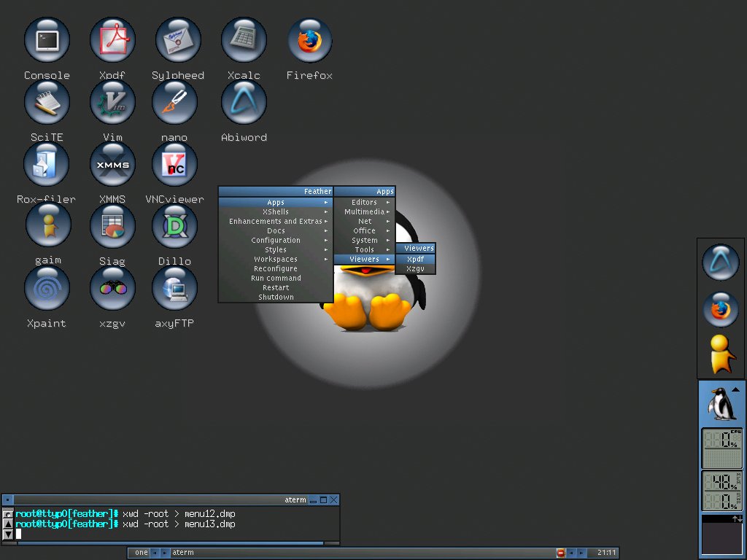The image size is (747, 560).
Task: Open the Xcalc calculator icon
Action: pos(244,41)
